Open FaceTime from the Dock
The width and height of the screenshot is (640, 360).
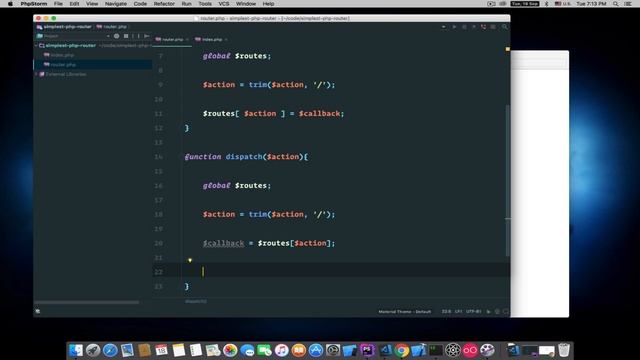coord(264,350)
